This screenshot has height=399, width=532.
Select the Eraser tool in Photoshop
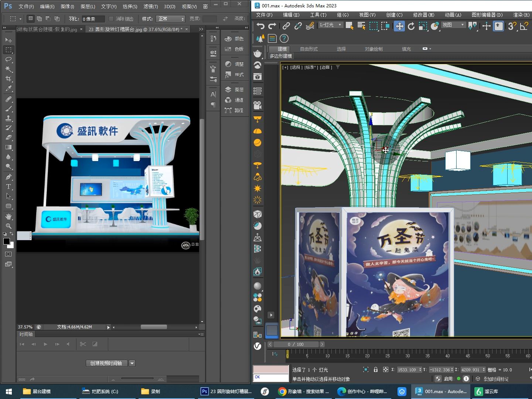click(8, 137)
